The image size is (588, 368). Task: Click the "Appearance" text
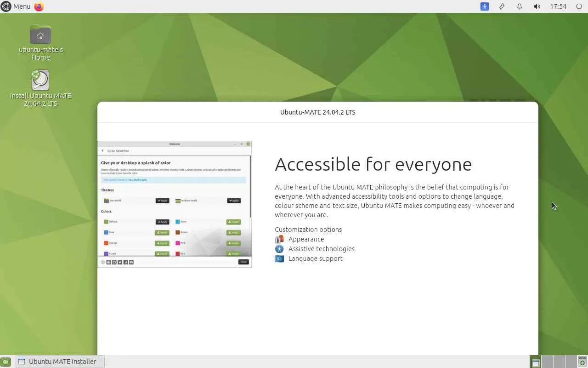[x=306, y=239]
